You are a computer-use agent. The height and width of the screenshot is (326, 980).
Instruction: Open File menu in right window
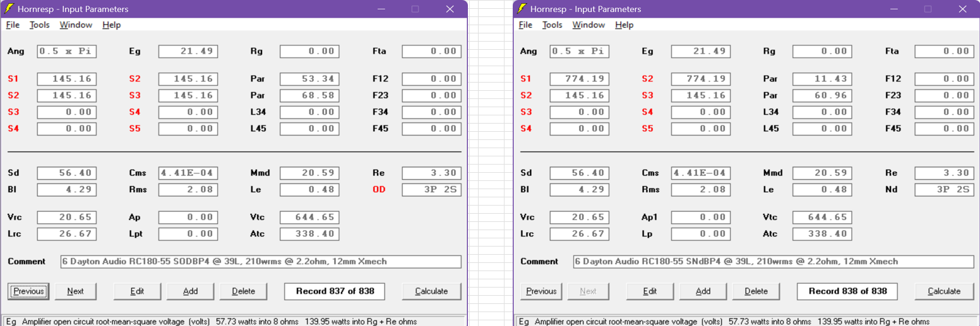click(525, 25)
